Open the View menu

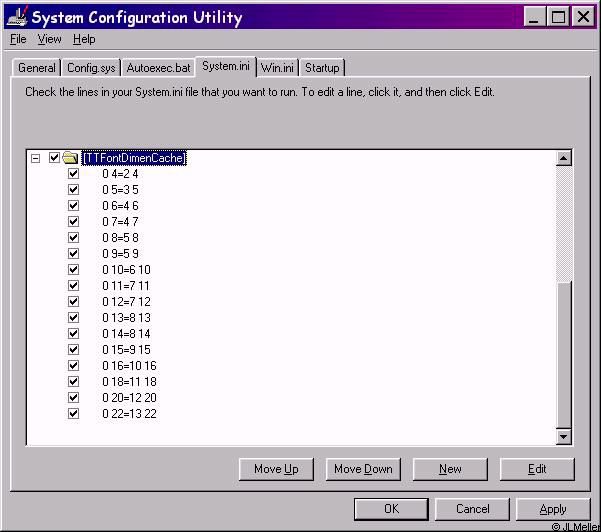[49, 39]
